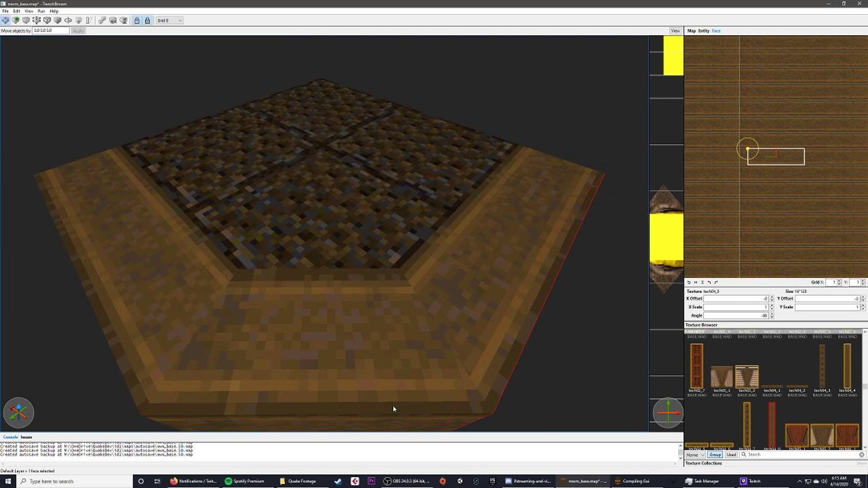Click the rotate texture clockwise icon
The width and height of the screenshot is (868, 488).
716,282
